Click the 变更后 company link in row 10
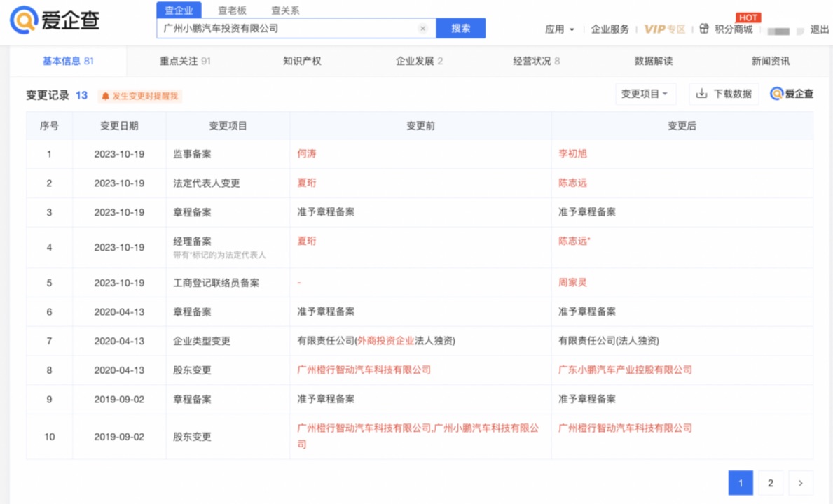The height and width of the screenshot is (504, 833). 626,428
